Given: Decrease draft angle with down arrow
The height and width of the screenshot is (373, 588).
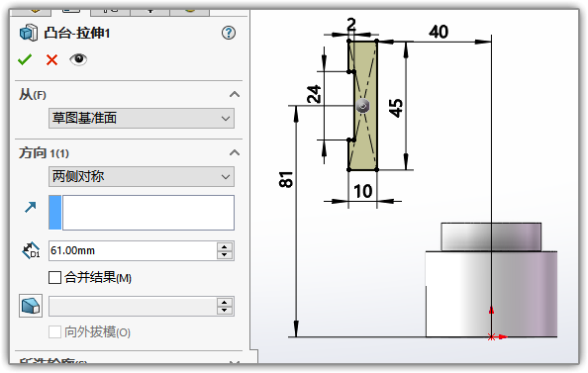Looking at the screenshot, I should (x=225, y=311).
